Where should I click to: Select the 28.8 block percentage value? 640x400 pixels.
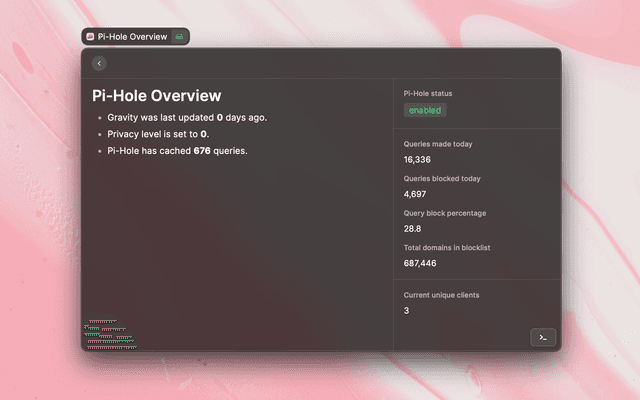tap(412, 229)
